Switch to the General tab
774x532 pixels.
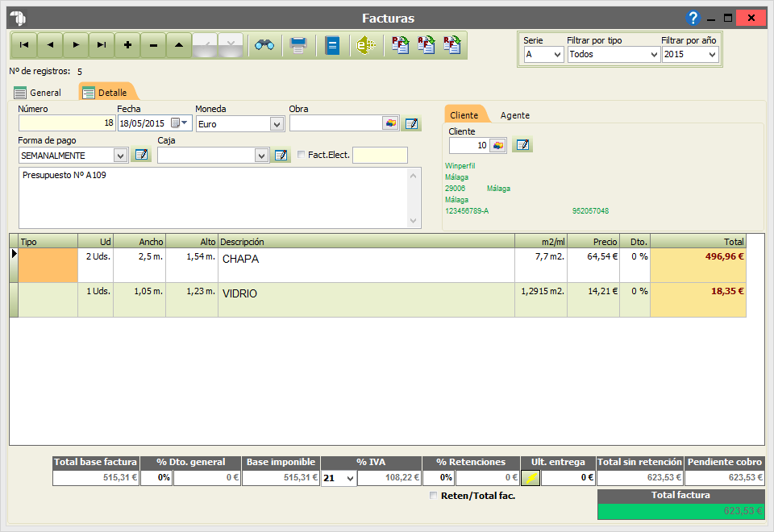click(38, 92)
